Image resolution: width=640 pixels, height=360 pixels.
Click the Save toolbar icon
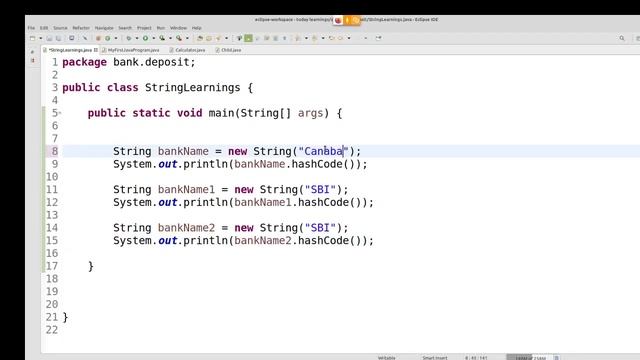(x=49, y=38)
